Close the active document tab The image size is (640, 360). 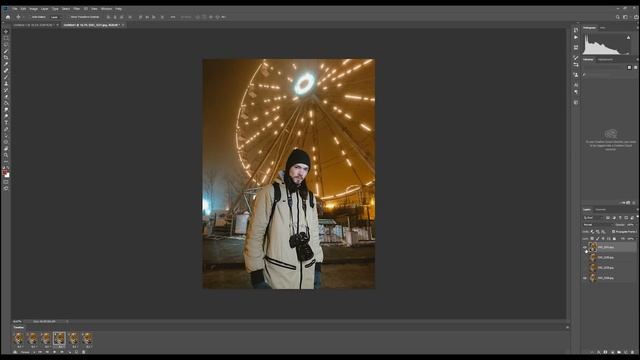(x=123, y=25)
